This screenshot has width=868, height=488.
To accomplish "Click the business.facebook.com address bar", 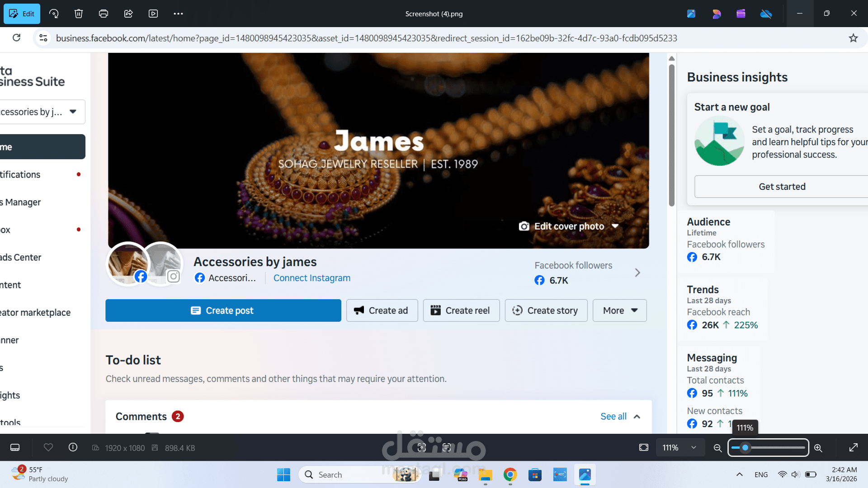I will click(x=366, y=38).
